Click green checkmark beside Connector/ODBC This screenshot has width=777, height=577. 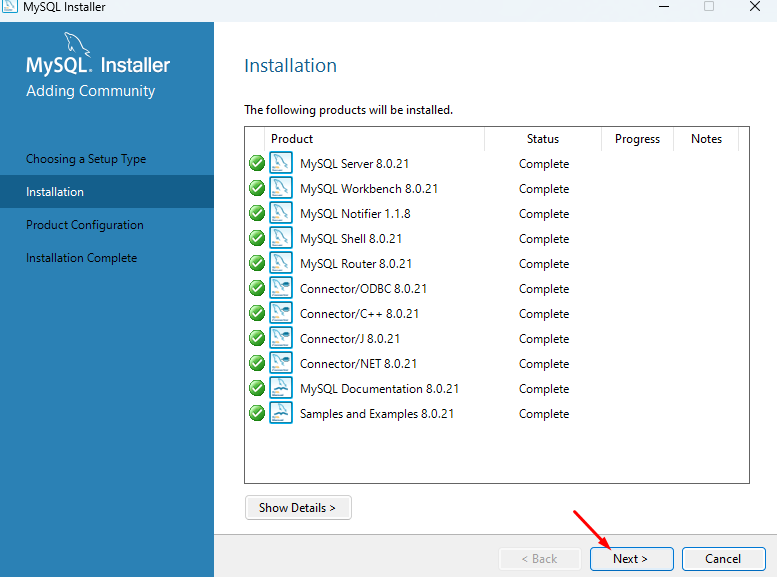click(257, 288)
